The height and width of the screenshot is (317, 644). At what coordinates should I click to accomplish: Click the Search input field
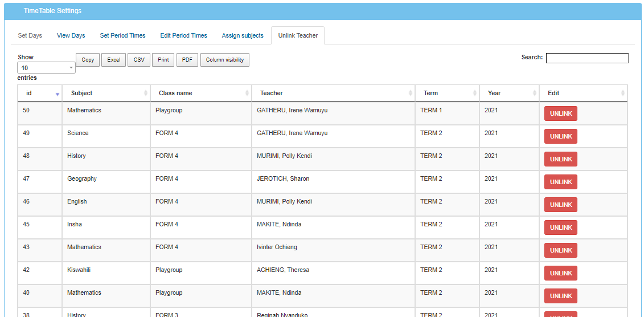pyautogui.click(x=587, y=58)
